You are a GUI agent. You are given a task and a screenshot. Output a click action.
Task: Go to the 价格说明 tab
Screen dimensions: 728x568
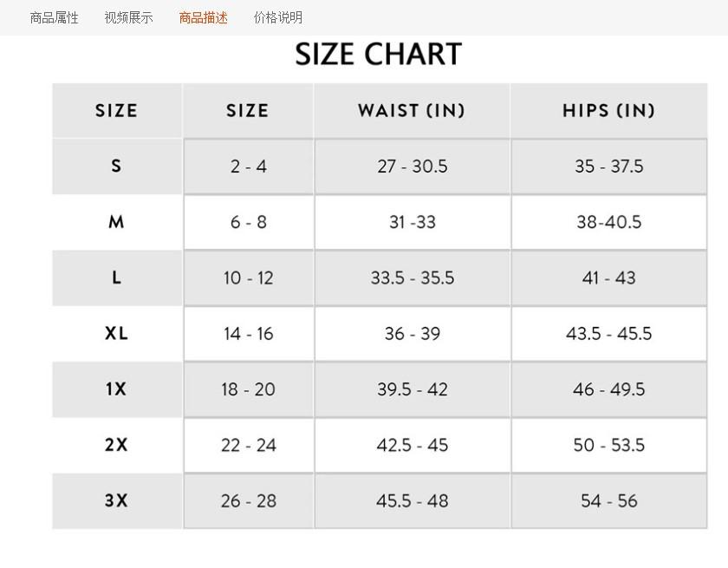click(278, 17)
